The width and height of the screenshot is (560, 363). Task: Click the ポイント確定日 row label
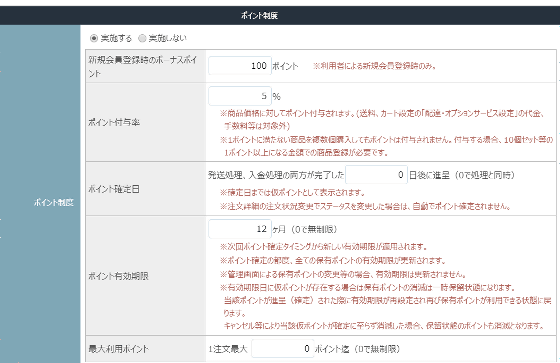[114, 189]
